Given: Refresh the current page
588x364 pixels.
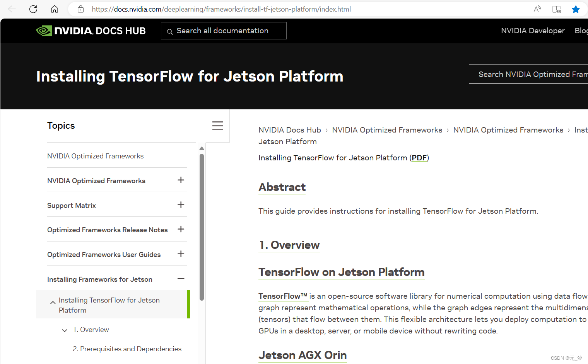Looking at the screenshot, I should (x=33, y=9).
